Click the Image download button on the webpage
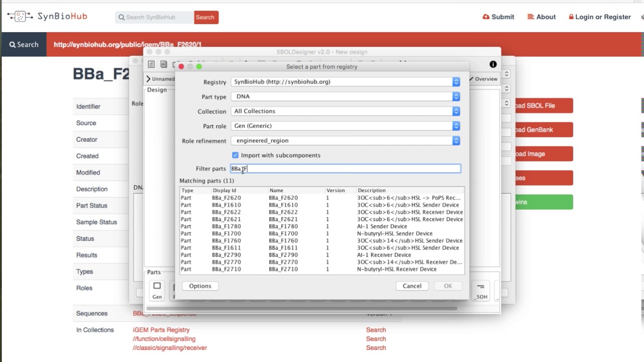The width and height of the screenshot is (644, 362). pos(543,154)
